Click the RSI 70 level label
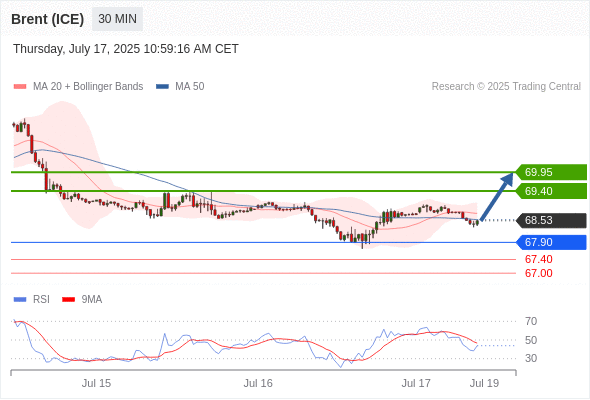The height and width of the screenshot is (400, 590). tap(531, 322)
